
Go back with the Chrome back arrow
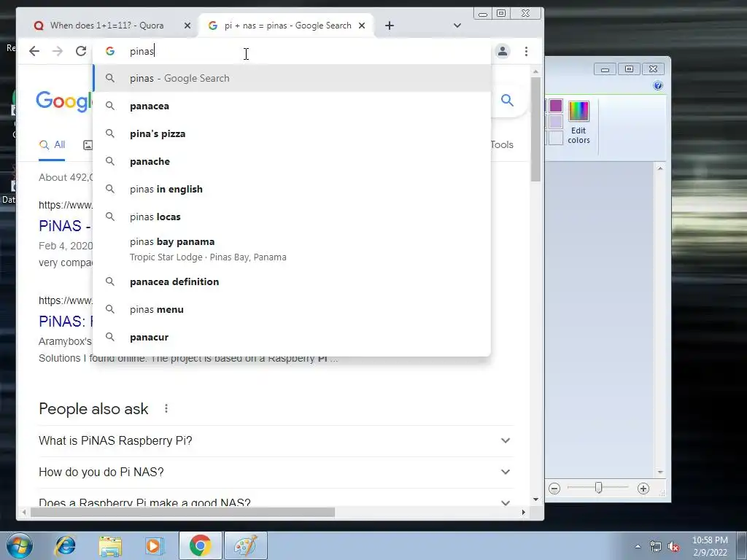pyautogui.click(x=34, y=51)
